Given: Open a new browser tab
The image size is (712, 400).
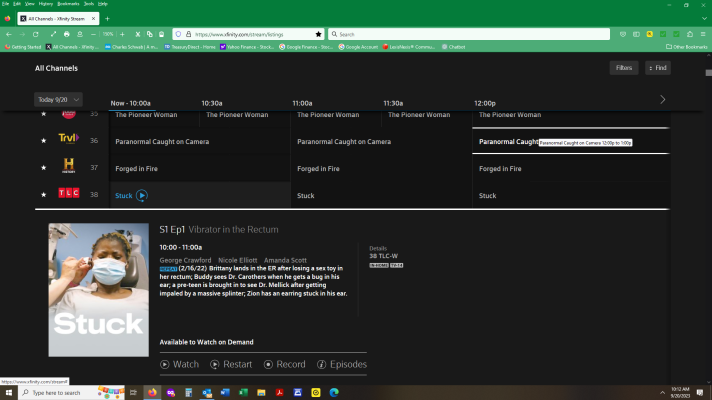Looking at the screenshot, I should coord(107,19).
